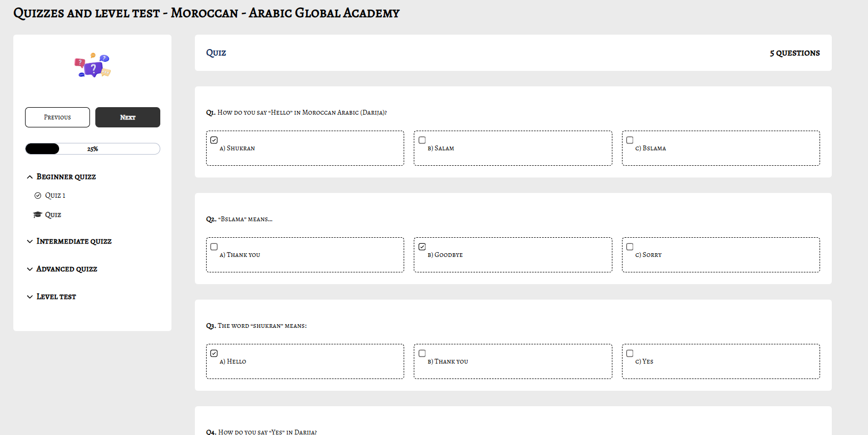Open Quiz 1 in the sidebar
Image resolution: width=868 pixels, height=435 pixels.
[55, 196]
